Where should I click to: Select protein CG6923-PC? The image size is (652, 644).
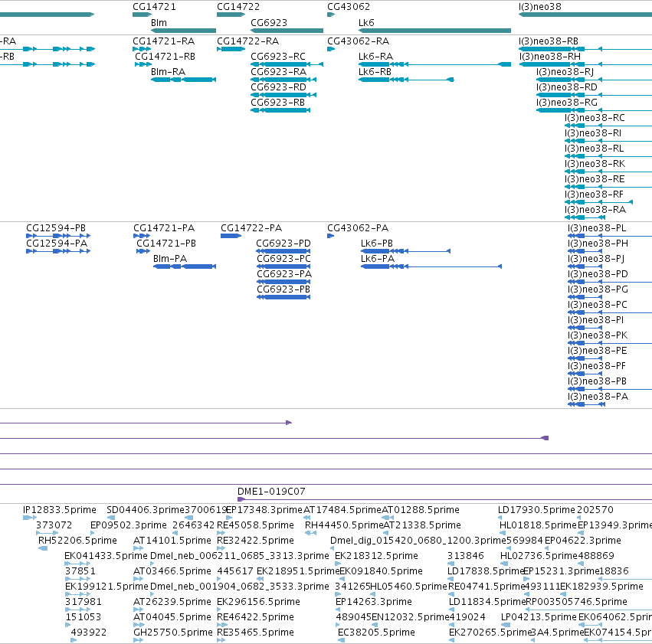tap(283, 259)
